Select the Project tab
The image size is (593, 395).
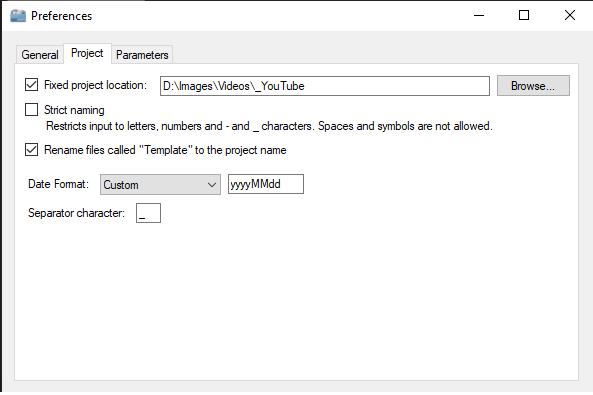(87, 53)
